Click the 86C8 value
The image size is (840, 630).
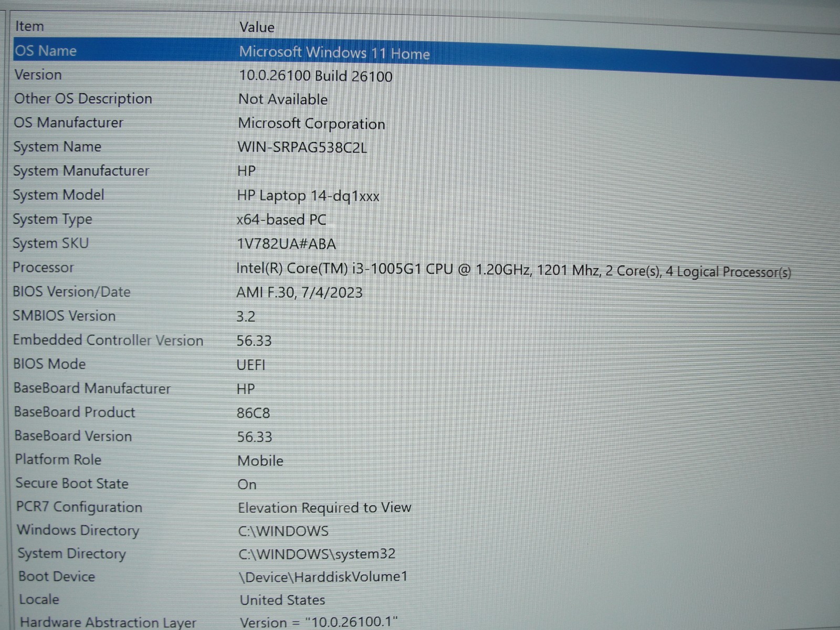click(x=253, y=413)
